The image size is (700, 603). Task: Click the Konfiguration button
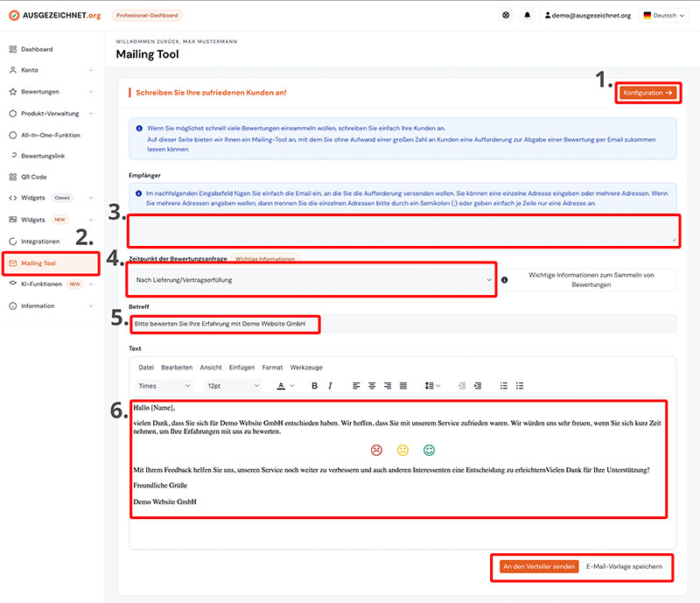647,93
